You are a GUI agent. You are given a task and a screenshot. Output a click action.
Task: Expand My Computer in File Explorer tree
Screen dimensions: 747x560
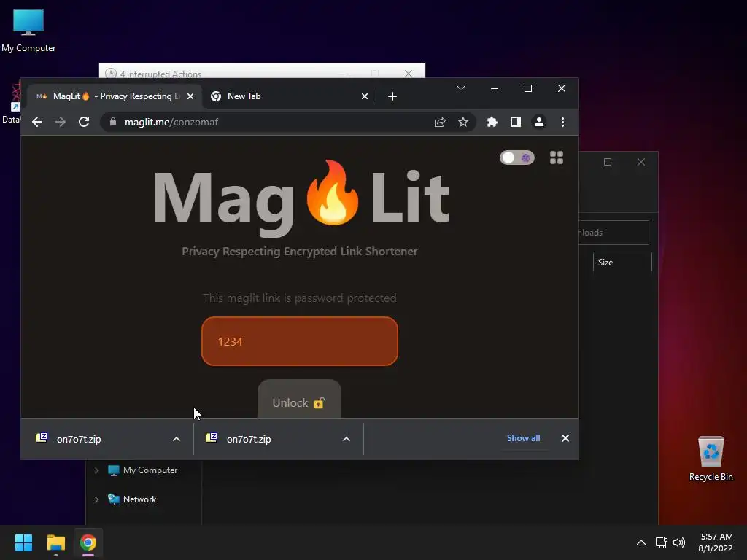(97, 470)
